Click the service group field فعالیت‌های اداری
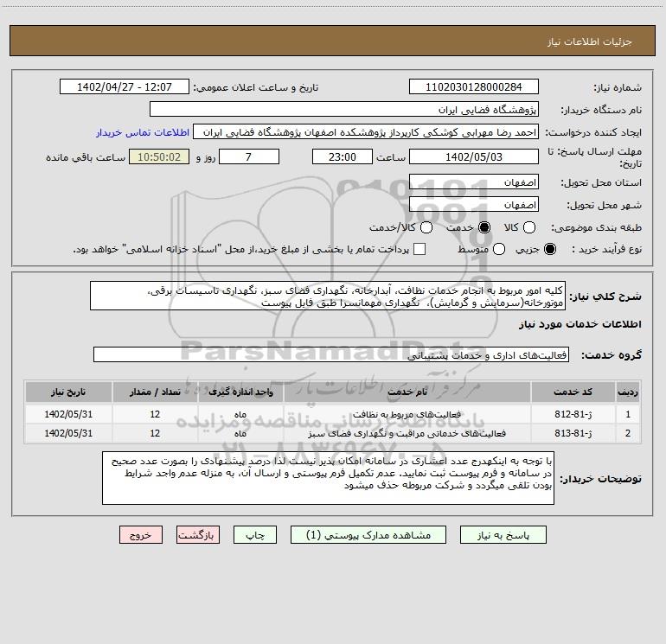The height and width of the screenshot is (644, 666). pos(331,355)
